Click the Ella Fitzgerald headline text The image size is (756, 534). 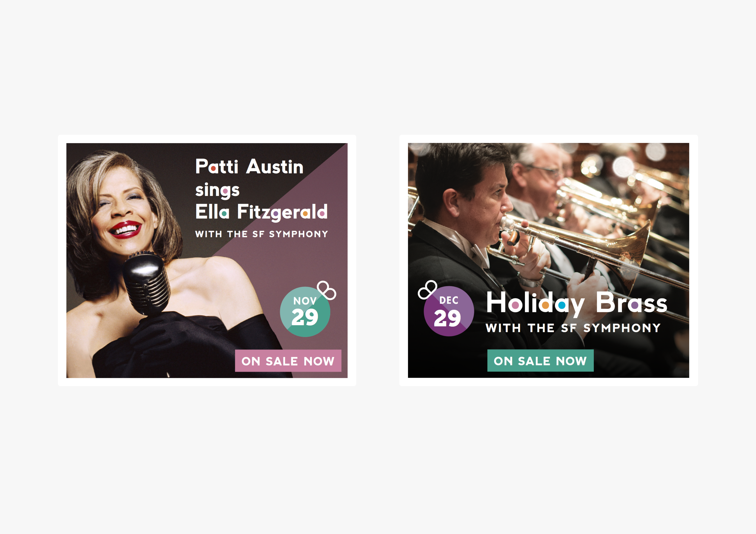261,212
